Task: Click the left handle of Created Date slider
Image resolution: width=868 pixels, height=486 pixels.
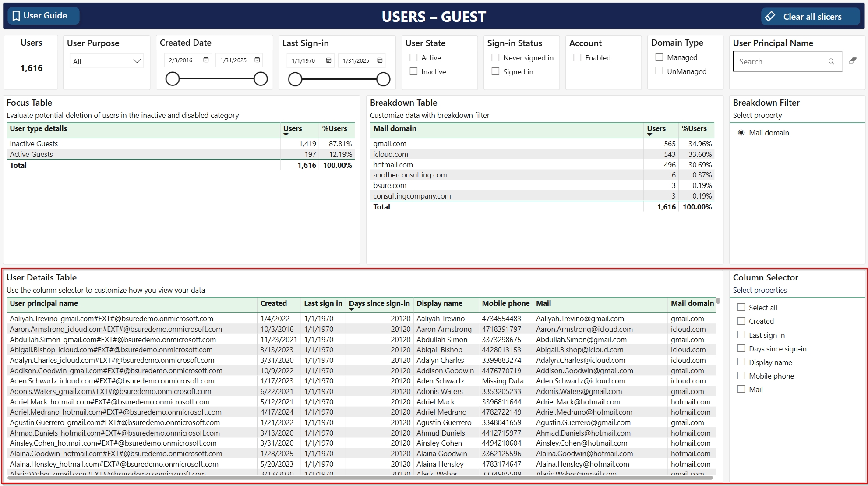Action: 173,79
